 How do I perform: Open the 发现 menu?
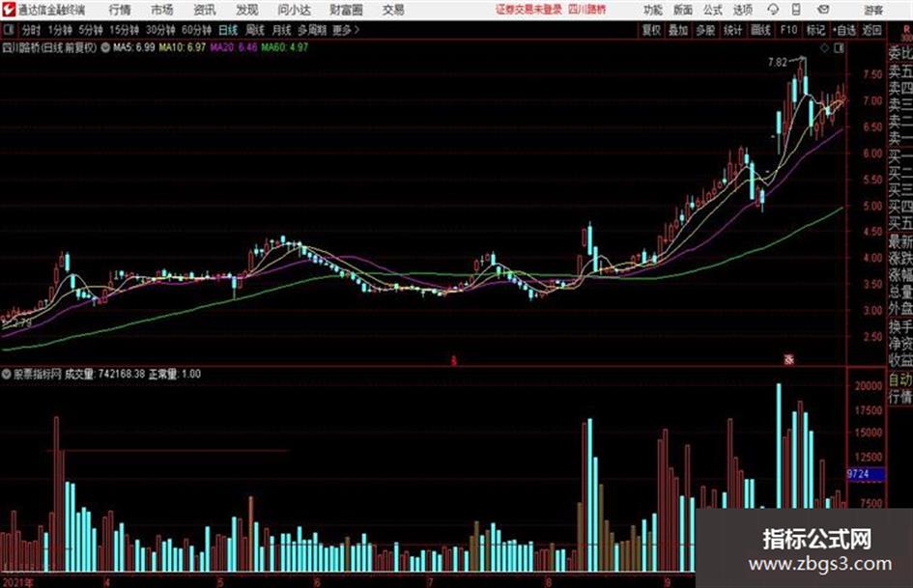coord(247,10)
